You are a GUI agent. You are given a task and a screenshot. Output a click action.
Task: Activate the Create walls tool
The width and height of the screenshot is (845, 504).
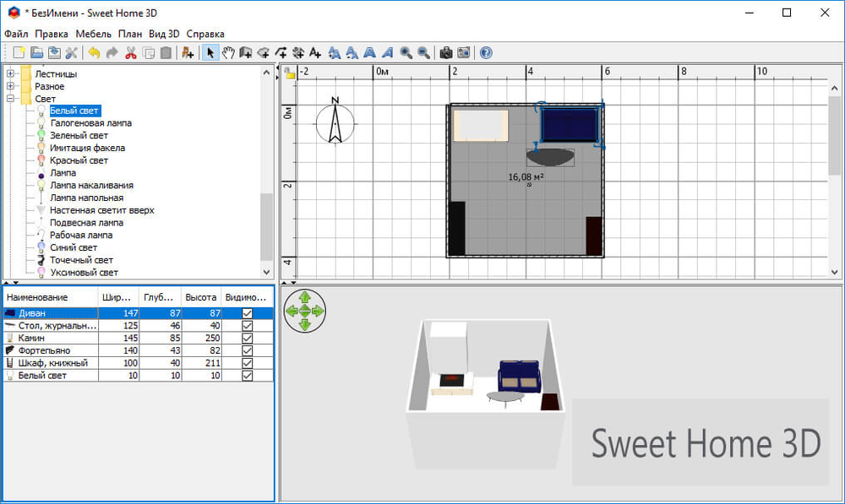[x=246, y=52]
